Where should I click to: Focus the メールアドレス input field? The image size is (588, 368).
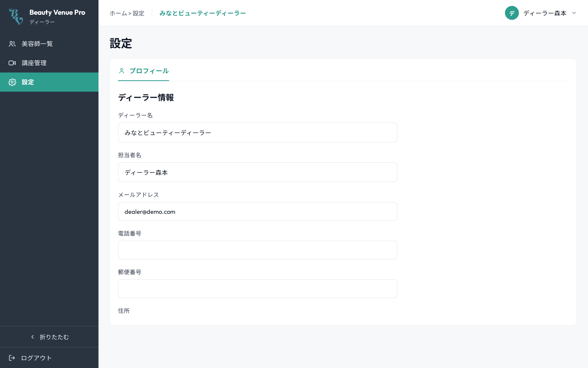pos(258,211)
